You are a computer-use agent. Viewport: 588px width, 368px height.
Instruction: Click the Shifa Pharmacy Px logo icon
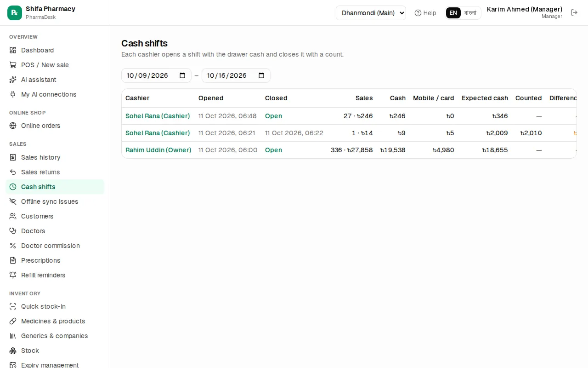click(15, 13)
